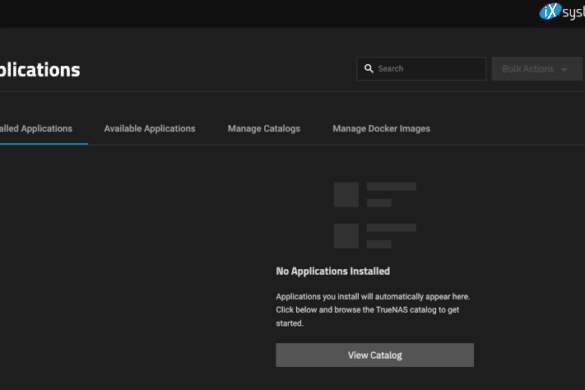
Task: Click the magnifying glass search icon
Action: pos(369,69)
